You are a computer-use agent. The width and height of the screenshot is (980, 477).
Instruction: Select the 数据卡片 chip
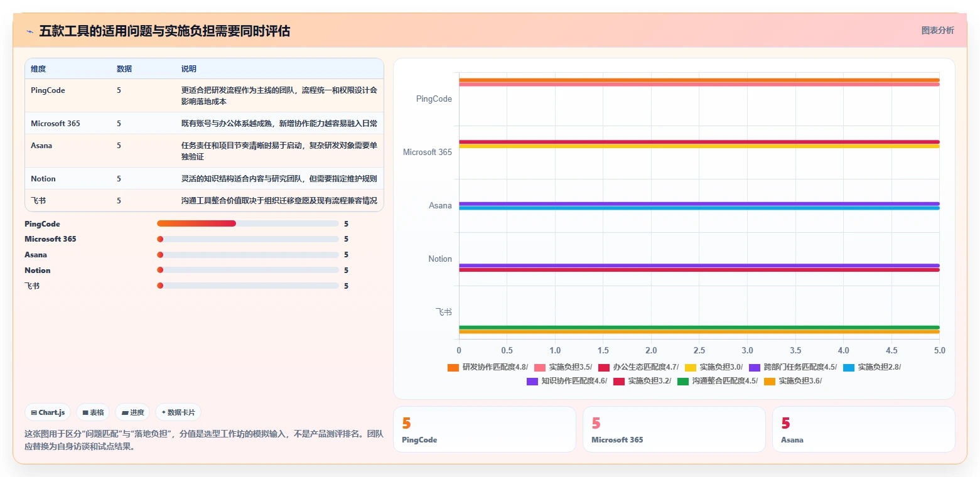tap(178, 412)
